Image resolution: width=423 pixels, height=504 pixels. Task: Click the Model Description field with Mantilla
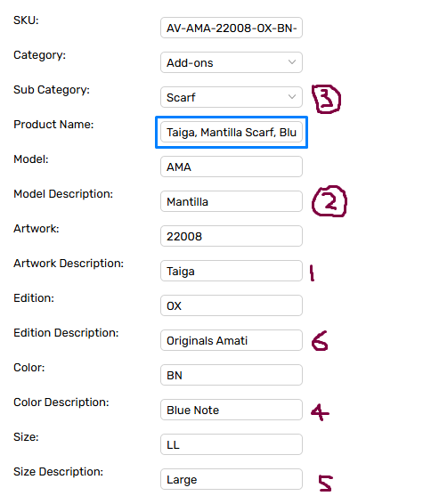click(232, 201)
